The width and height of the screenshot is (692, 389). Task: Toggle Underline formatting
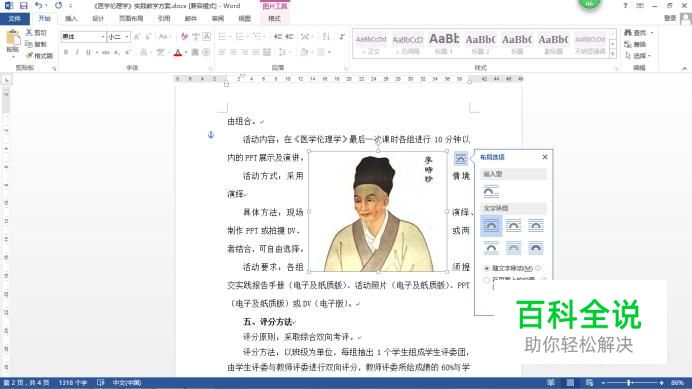pyautogui.click(x=88, y=52)
